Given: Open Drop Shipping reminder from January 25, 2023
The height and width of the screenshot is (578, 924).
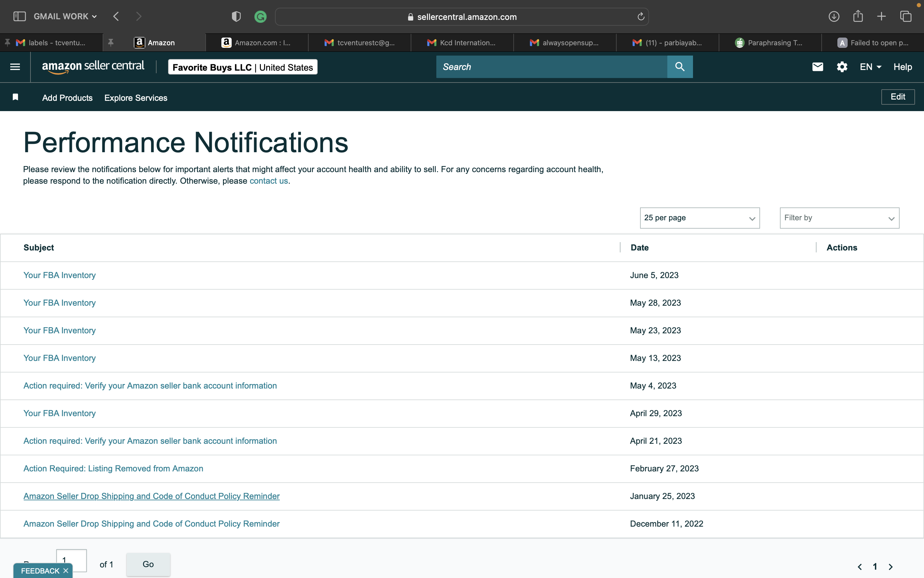Looking at the screenshot, I should (151, 496).
